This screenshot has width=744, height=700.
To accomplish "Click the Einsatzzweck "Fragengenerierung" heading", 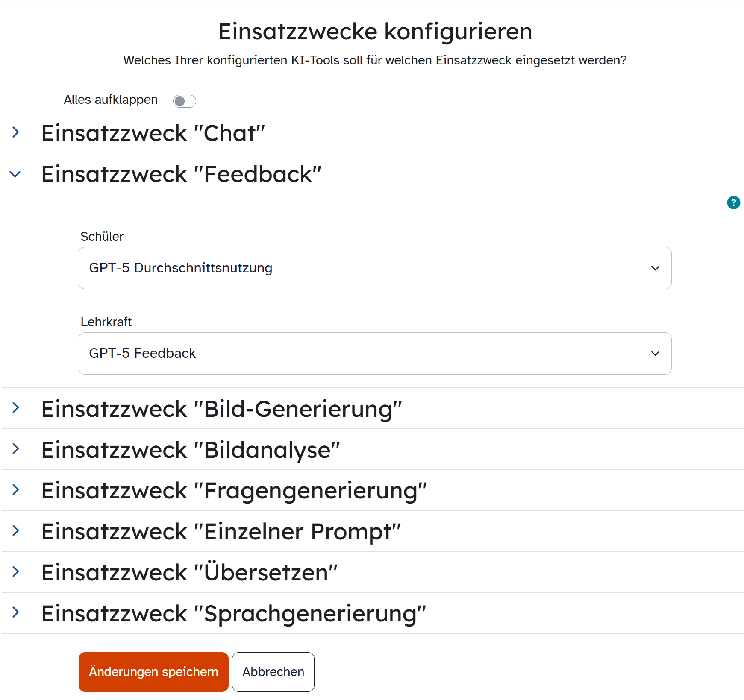I will coord(234,491).
